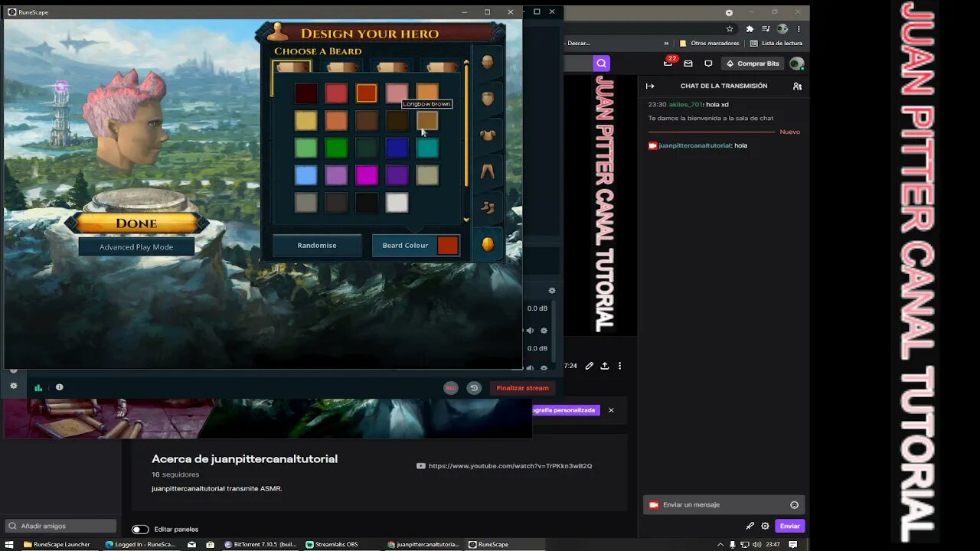This screenshot has width=980, height=551.
Task: Click Finalizar stream button
Action: (522, 388)
